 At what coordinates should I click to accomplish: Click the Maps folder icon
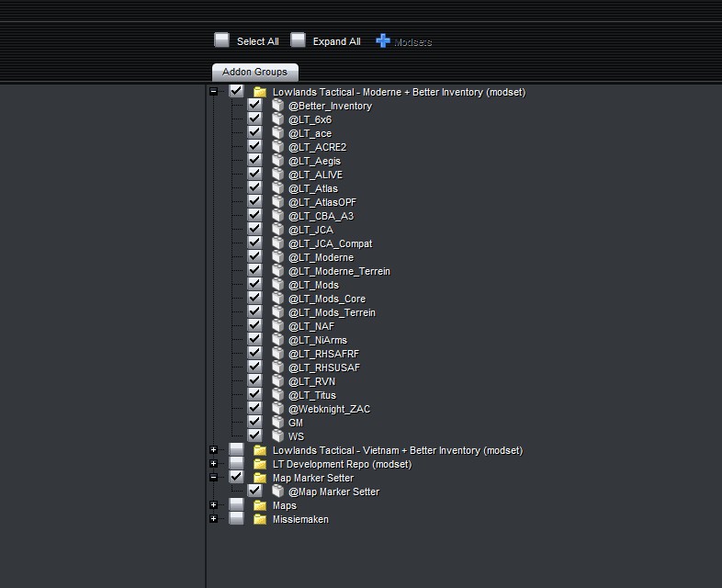tap(260, 505)
